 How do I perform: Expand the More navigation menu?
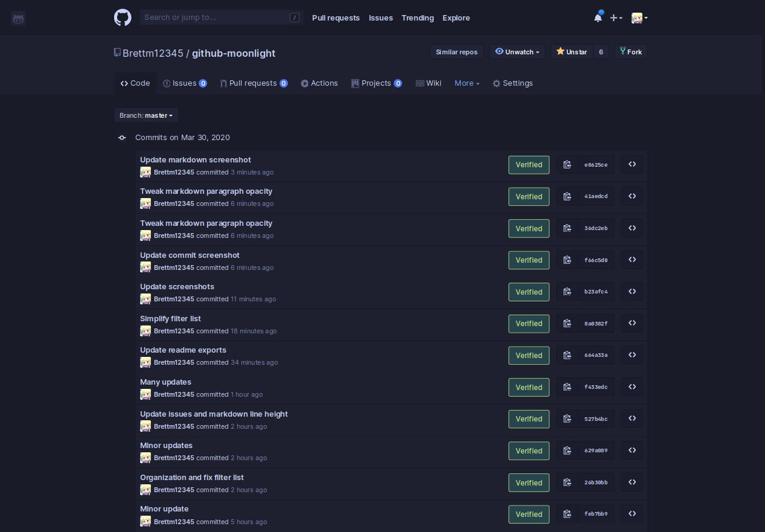pyautogui.click(x=466, y=83)
